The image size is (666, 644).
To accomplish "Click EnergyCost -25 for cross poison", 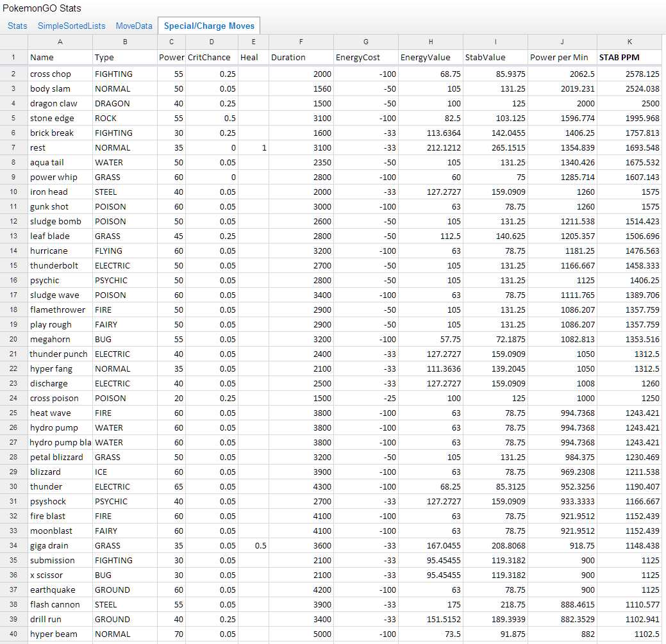I will [x=366, y=398].
